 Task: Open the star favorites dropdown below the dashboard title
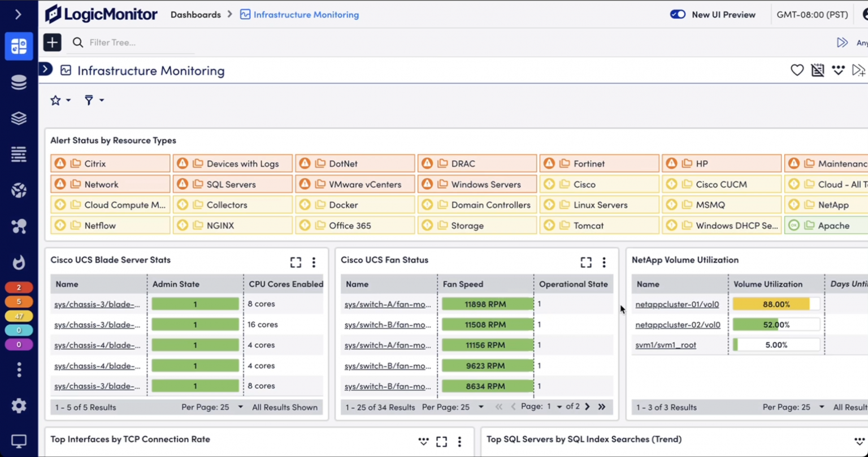pos(59,100)
